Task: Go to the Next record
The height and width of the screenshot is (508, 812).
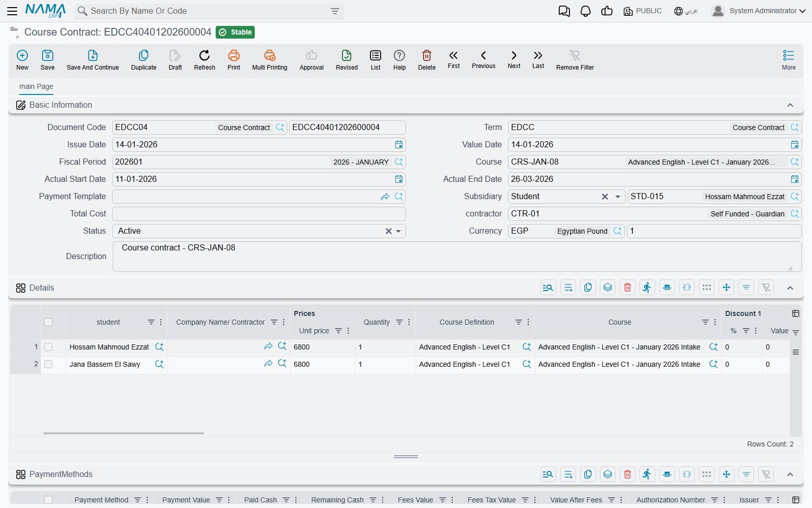Action: tap(514, 59)
